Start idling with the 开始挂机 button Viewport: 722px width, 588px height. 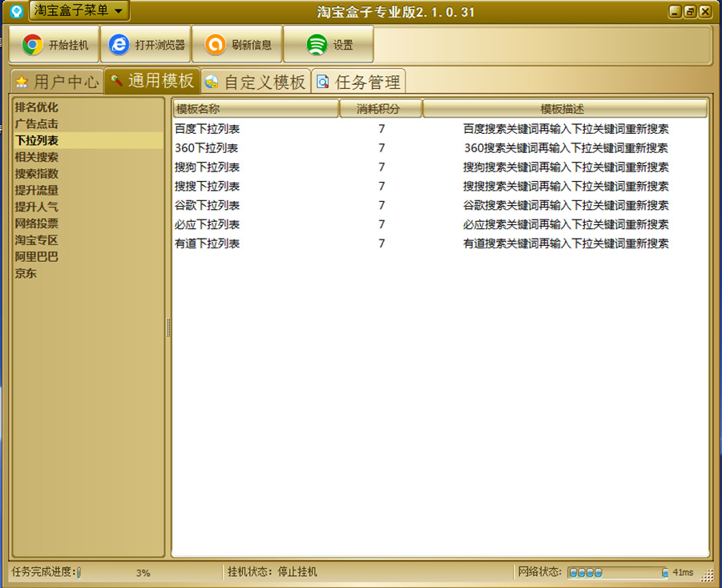click(x=54, y=44)
